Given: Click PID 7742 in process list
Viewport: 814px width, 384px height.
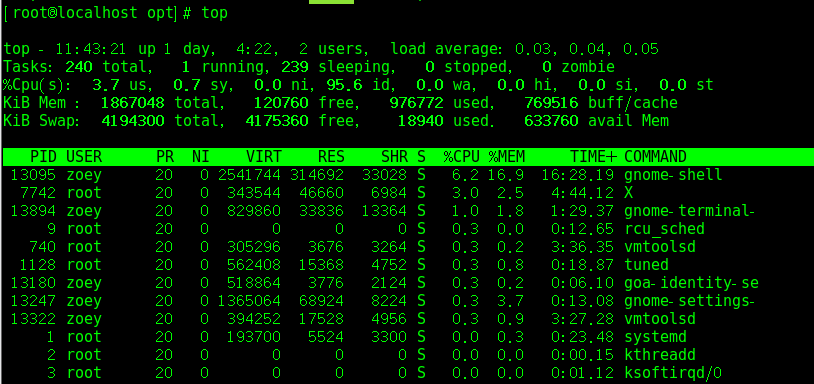Looking at the screenshot, I should click(x=38, y=193).
